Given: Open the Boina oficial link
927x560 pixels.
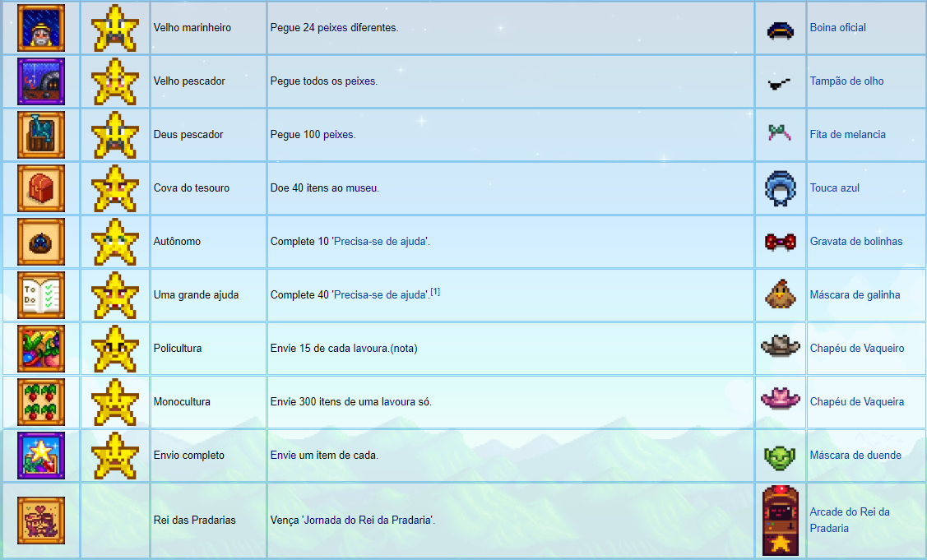Looking at the screenshot, I should (837, 28).
